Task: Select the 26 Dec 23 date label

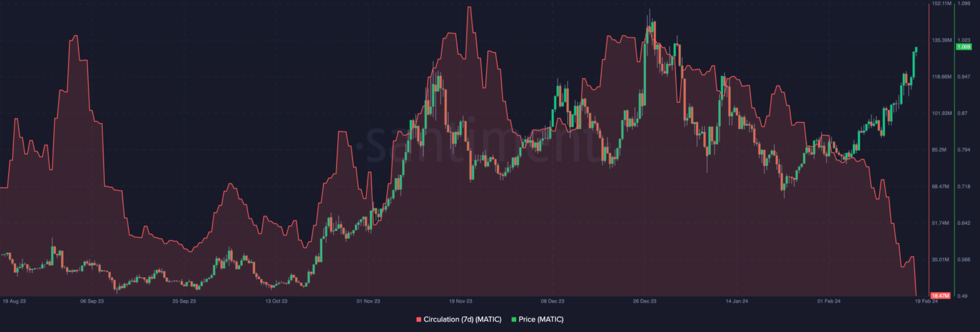Action: (x=644, y=301)
